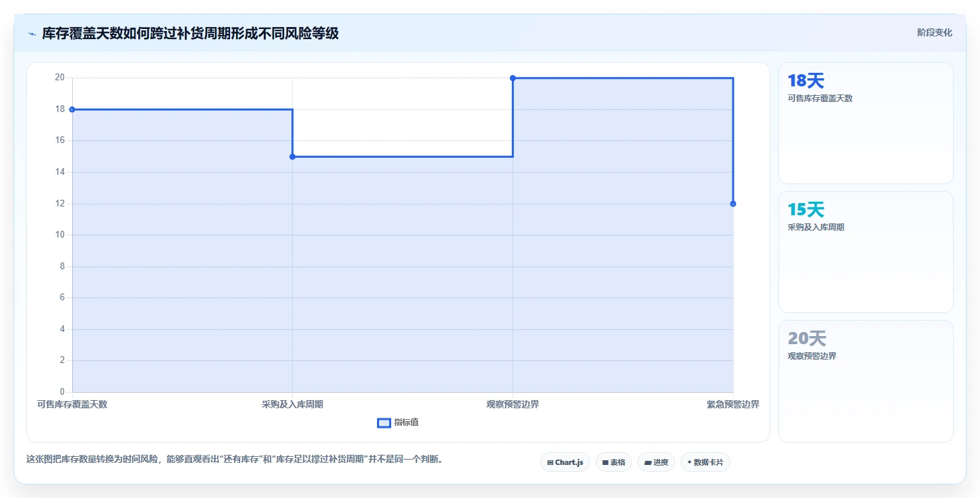Click x-axis label 紧急预警边界

pyautogui.click(x=733, y=405)
